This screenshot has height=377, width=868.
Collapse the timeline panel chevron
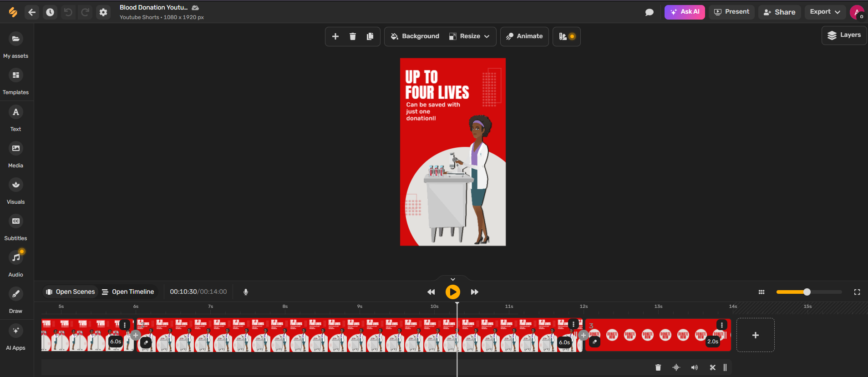(452, 279)
